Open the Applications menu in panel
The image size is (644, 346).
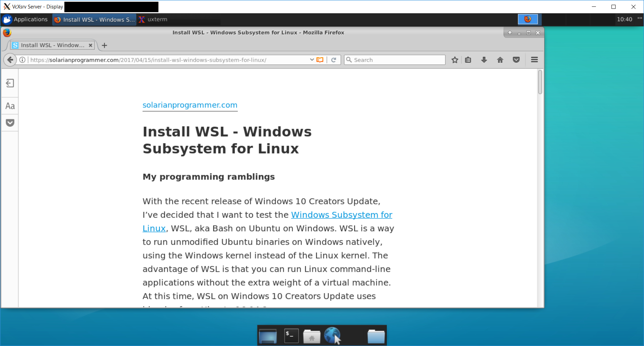pos(25,20)
